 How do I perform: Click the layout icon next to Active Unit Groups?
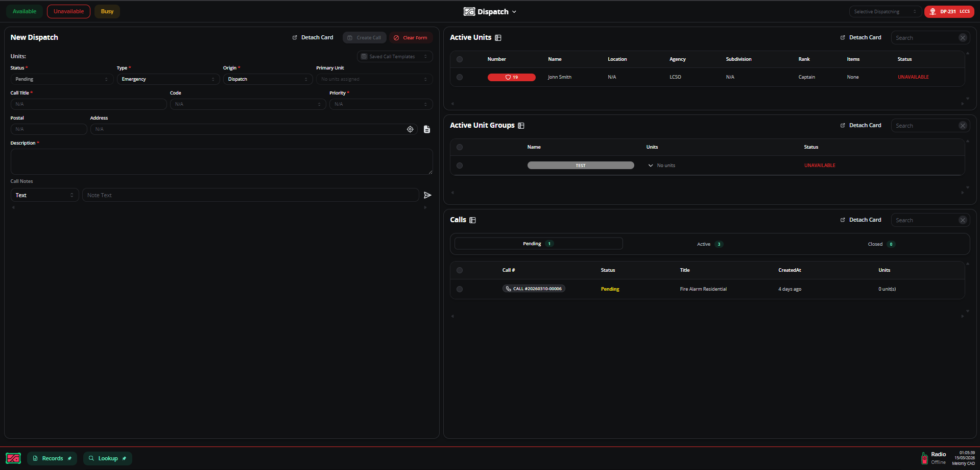click(x=521, y=126)
